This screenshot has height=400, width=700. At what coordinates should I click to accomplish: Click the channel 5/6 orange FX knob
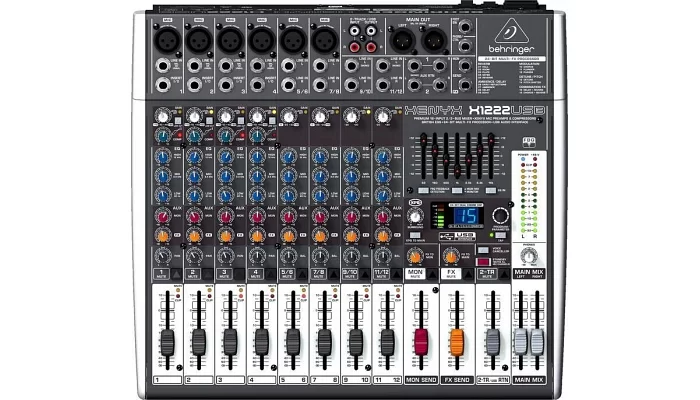(x=289, y=235)
